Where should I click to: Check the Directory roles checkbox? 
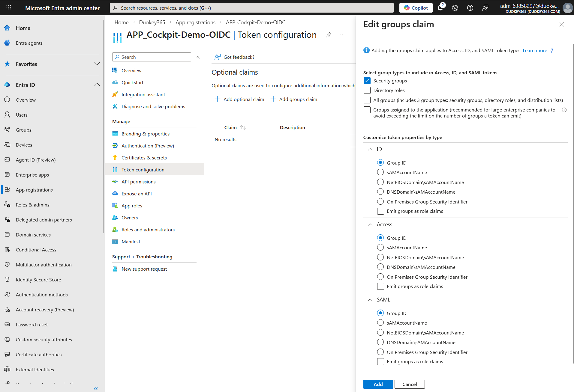(x=367, y=90)
